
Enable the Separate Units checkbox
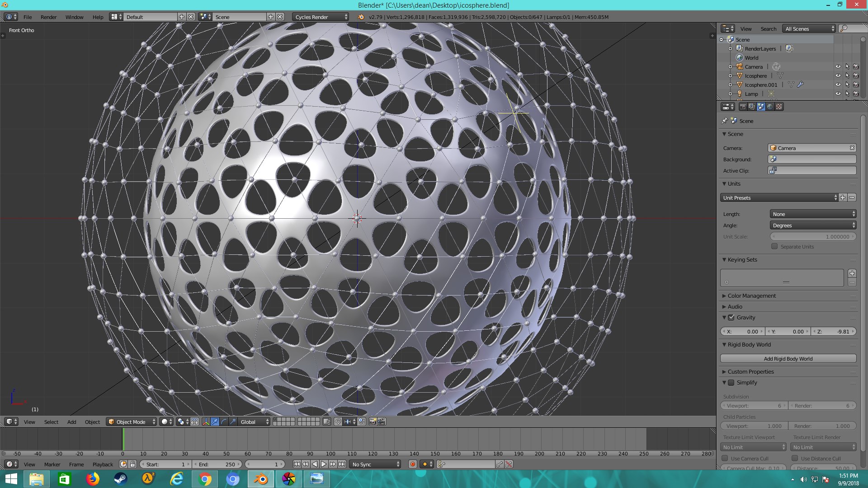pos(774,246)
